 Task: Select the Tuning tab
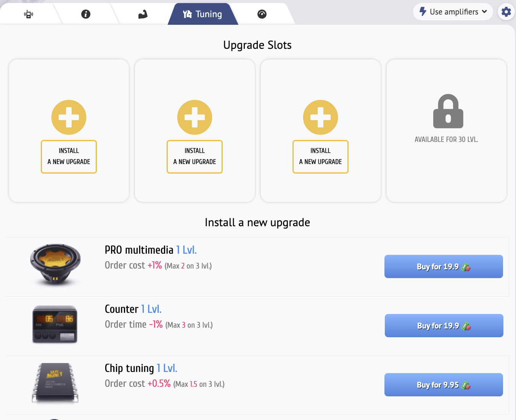[203, 14]
